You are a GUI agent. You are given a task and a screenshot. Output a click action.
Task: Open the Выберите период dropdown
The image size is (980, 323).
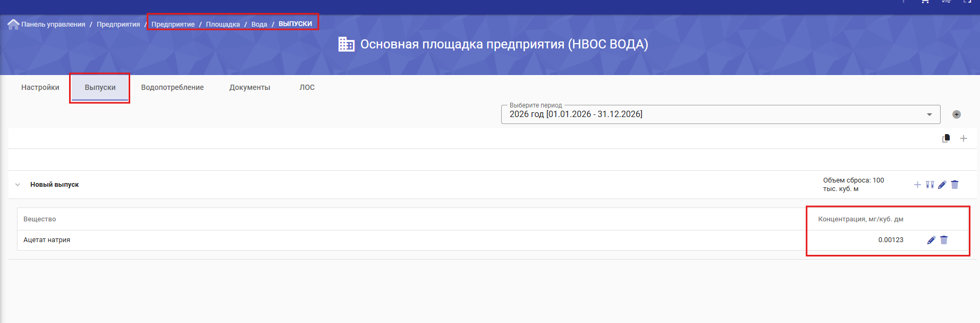point(721,114)
